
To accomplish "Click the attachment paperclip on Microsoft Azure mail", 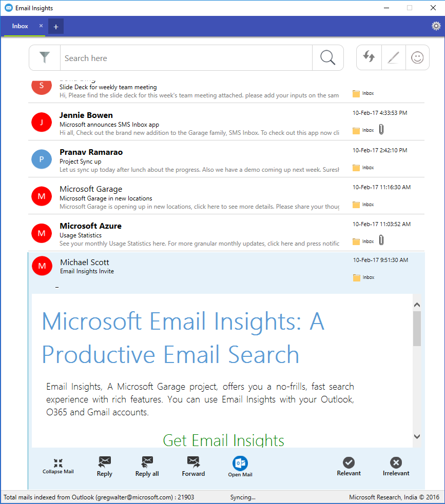I will [x=381, y=240].
